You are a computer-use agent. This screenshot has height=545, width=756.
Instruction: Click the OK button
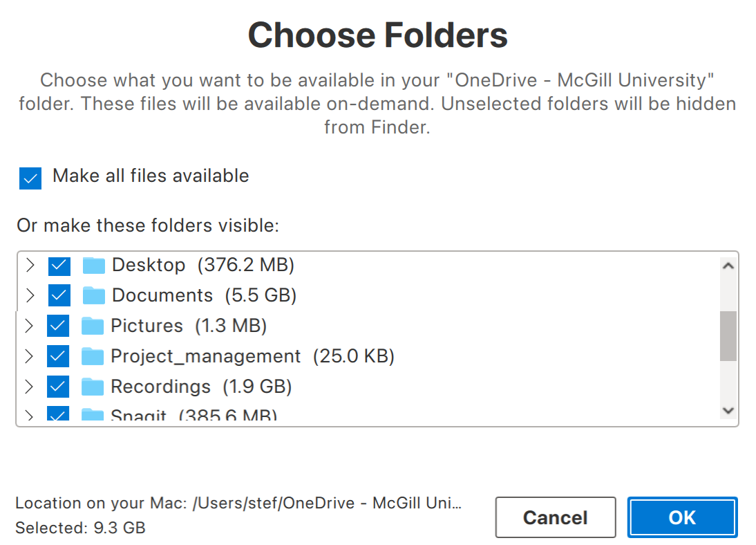point(681,517)
